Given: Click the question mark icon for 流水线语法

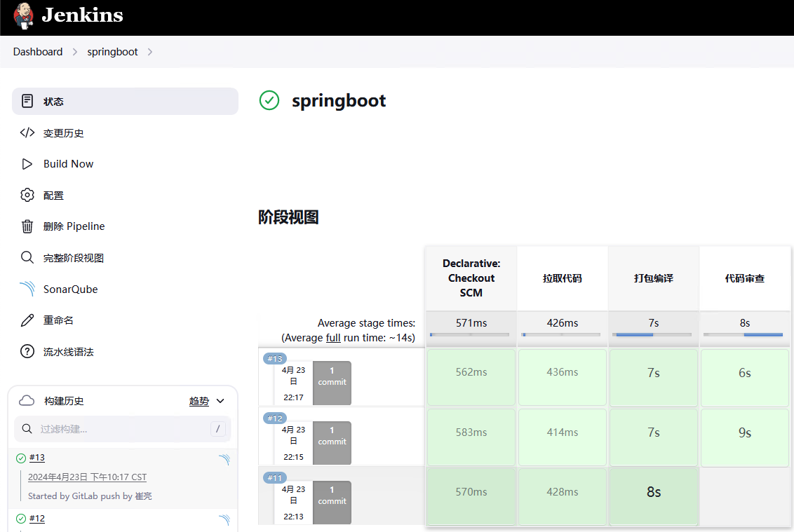Looking at the screenshot, I should coord(27,351).
